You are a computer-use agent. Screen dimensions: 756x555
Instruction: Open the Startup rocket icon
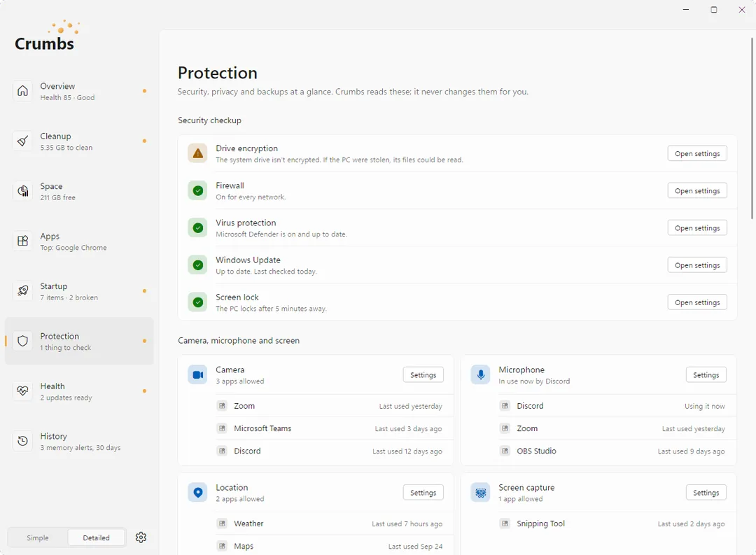click(x=22, y=290)
